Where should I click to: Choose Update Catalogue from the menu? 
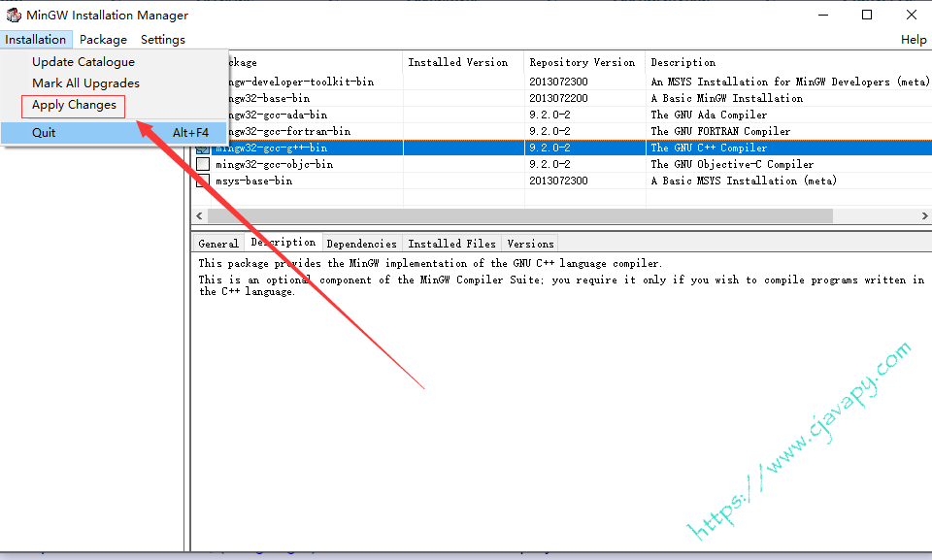click(x=83, y=62)
